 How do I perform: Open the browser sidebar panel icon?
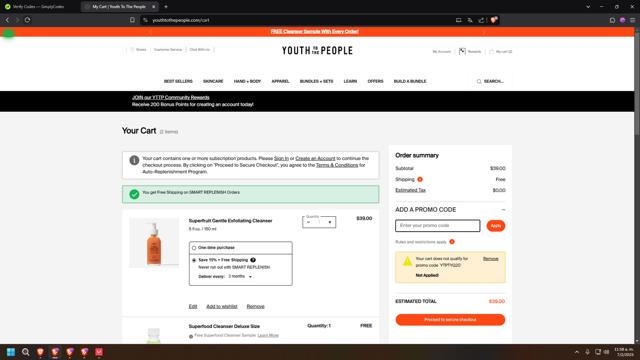click(x=612, y=20)
